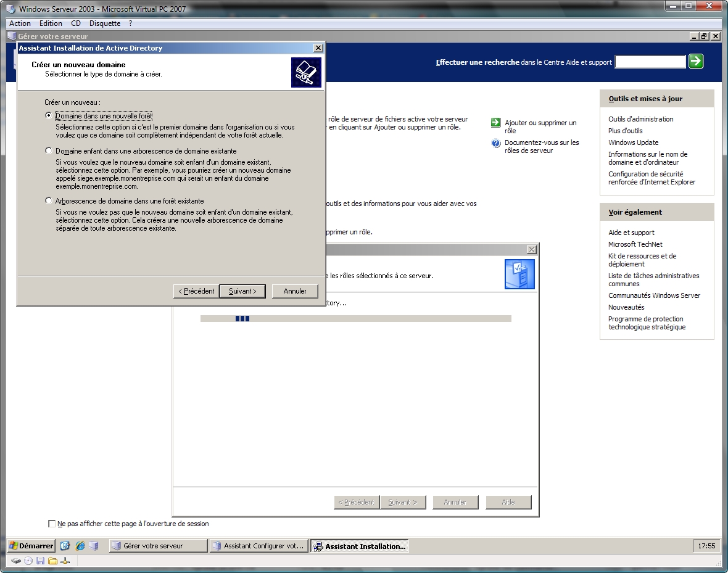Viewport: 728px width, 573px height.
Task: Click the hard disk icon in Virtual PC status bar
Action: coord(16,561)
